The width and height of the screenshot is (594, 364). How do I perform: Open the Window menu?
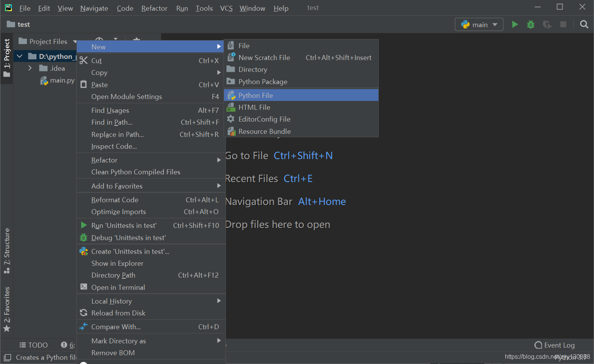[x=252, y=8]
